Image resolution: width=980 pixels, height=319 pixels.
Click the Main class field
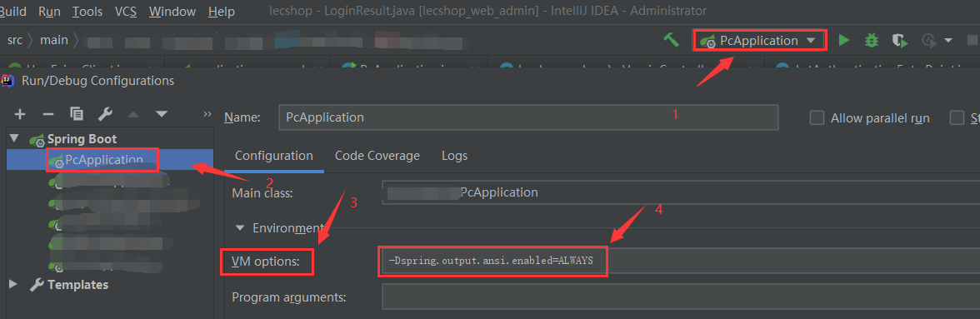pos(681,192)
